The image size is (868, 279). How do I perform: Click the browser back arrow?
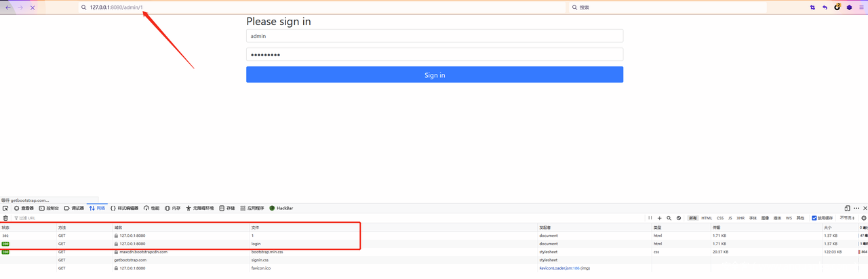7,7
